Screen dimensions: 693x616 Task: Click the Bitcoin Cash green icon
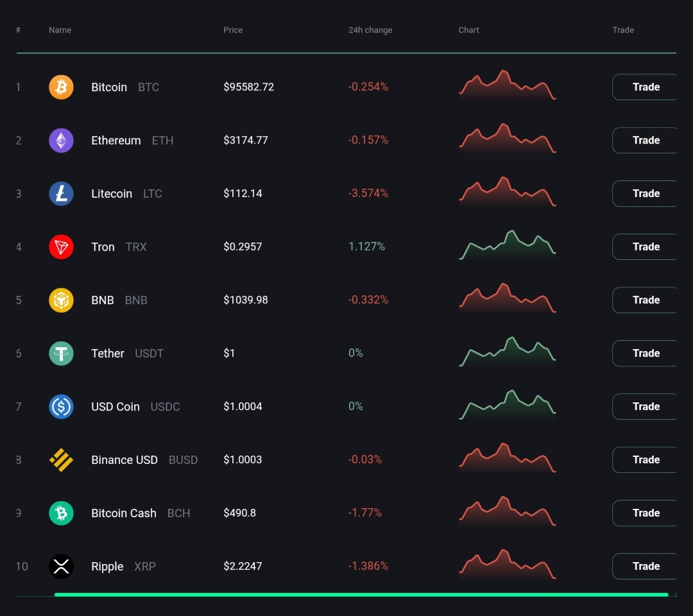61,513
